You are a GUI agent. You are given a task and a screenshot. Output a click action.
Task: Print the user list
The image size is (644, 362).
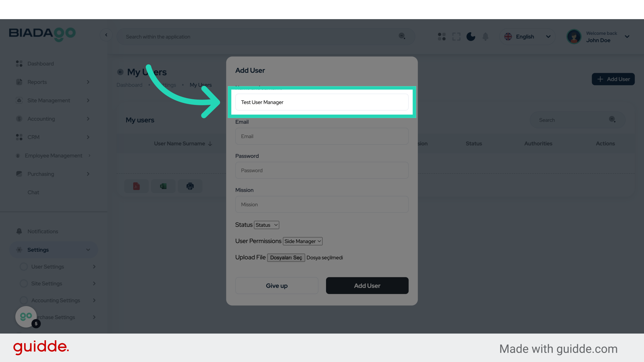click(x=190, y=186)
